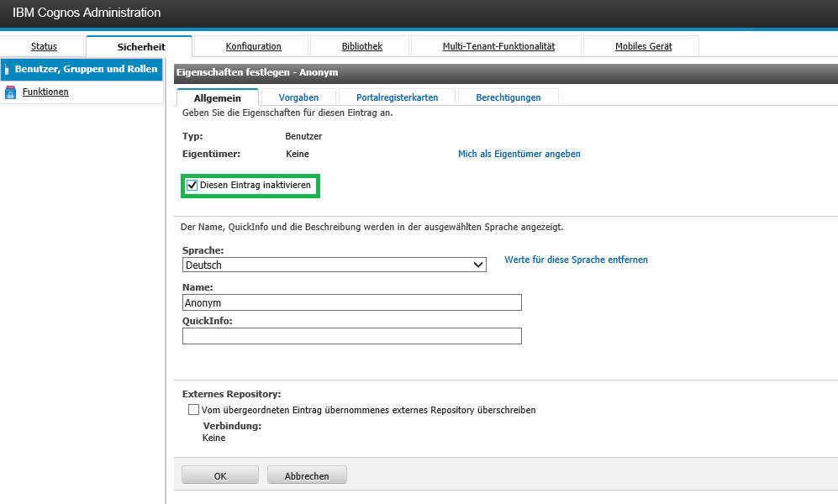This screenshot has height=504, width=838.
Task: Select the Mobiles Gerät tab
Action: coord(643,46)
